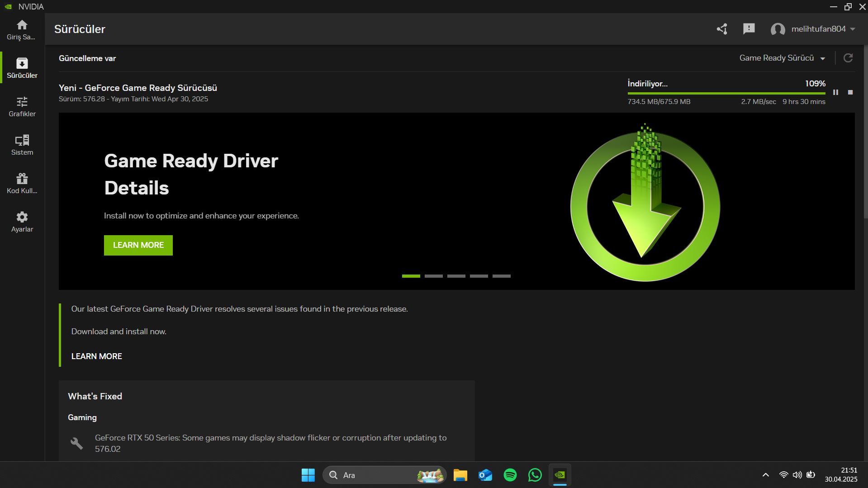Open Spotify from the taskbar
Screen dimensions: 868x488
(x=510, y=475)
